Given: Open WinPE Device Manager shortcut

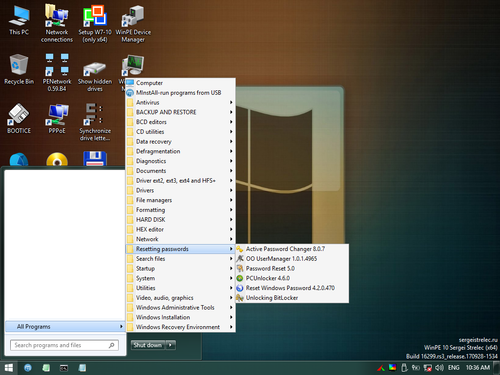Looking at the screenshot, I should (x=133, y=23).
